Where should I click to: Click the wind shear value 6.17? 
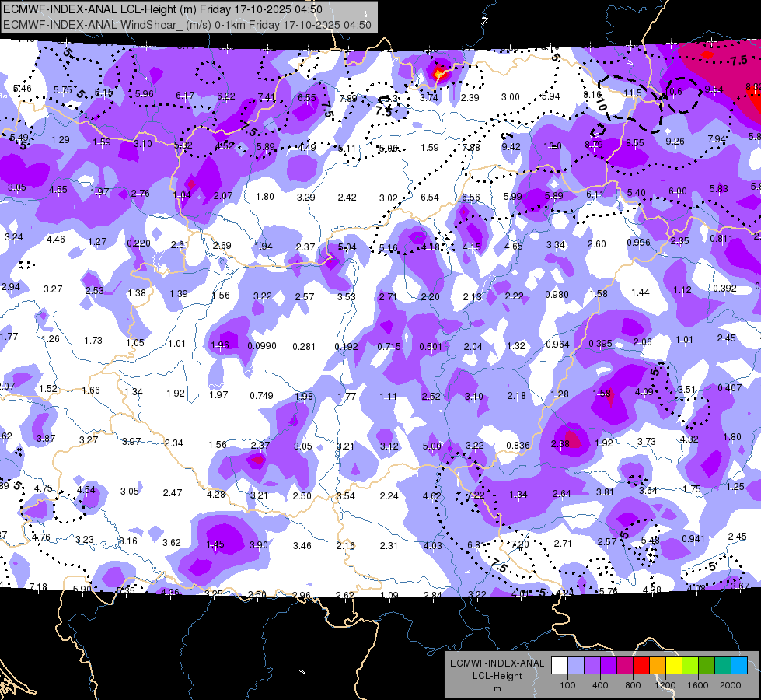click(185, 95)
